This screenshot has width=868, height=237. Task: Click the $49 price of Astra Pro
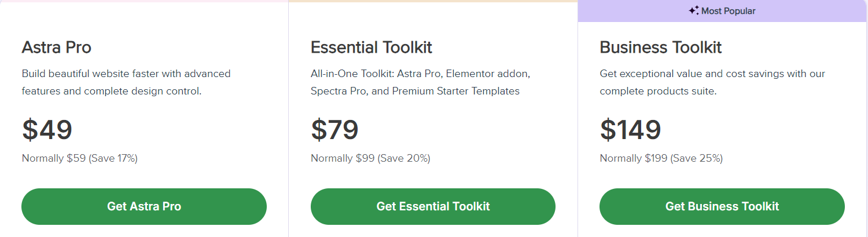(47, 130)
